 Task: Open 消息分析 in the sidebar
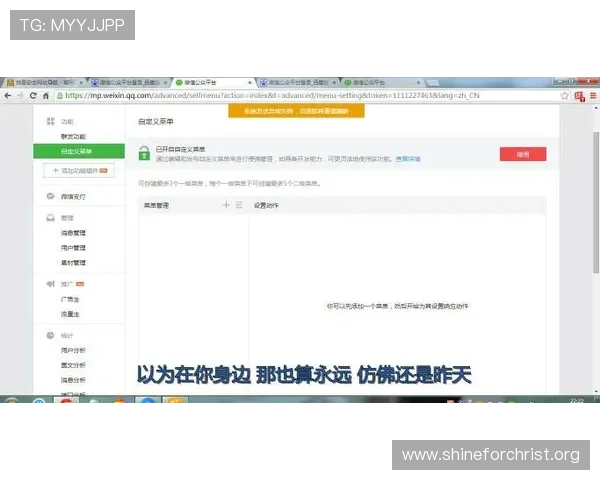point(73,380)
